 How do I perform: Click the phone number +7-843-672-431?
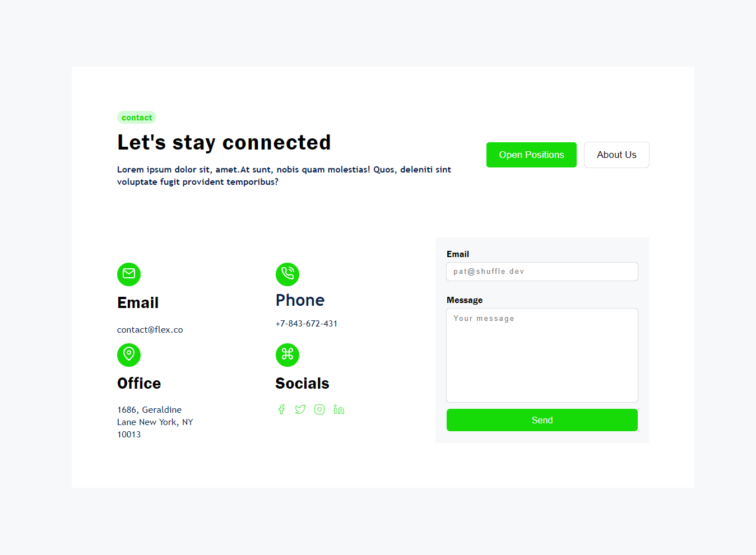(307, 324)
